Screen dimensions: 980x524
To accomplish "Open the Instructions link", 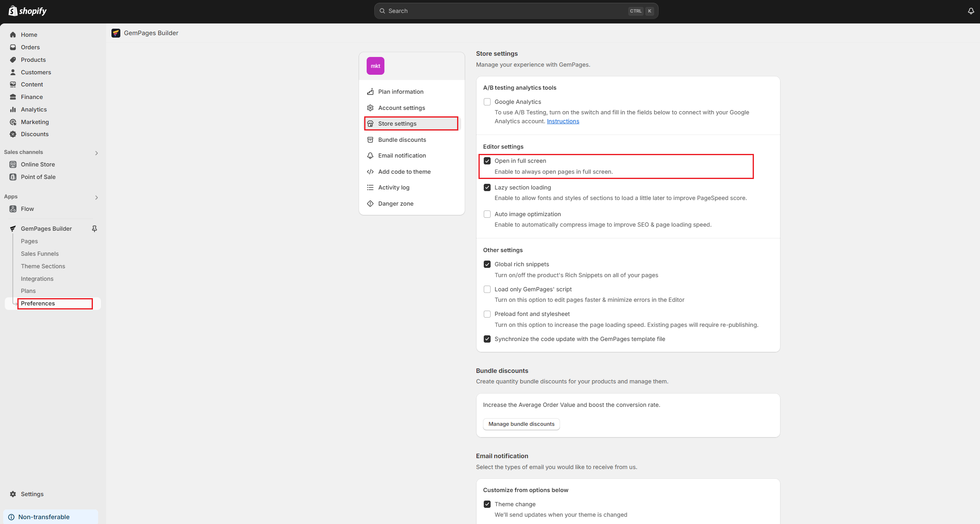I will [x=562, y=121].
